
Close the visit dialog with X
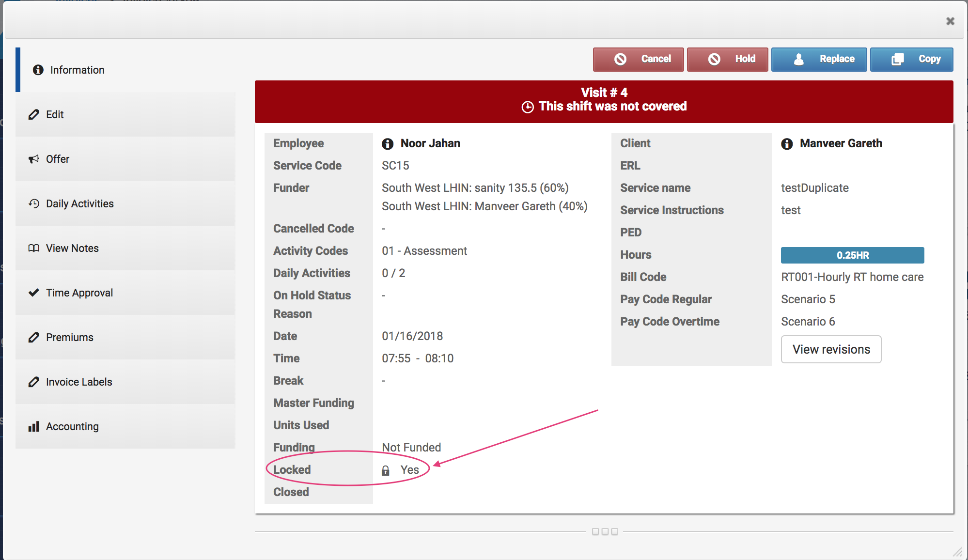click(950, 21)
